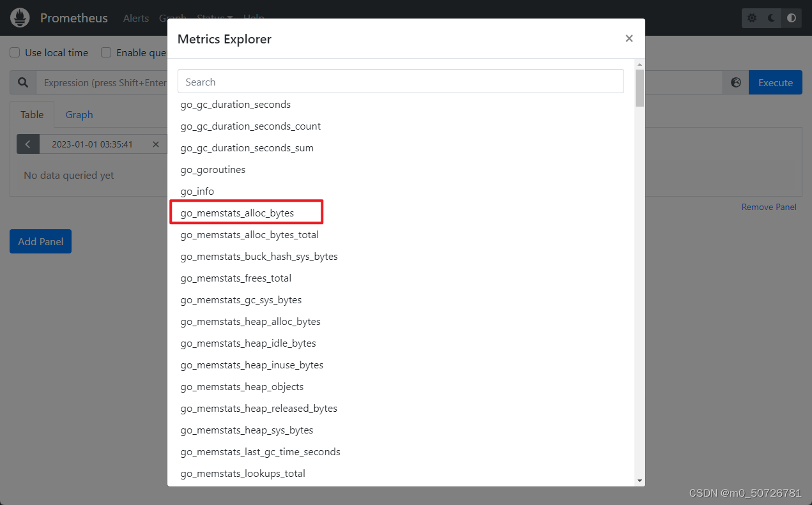Screen dimensions: 812x505
Task: Switch to the Graph tab
Action: point(79,115)
